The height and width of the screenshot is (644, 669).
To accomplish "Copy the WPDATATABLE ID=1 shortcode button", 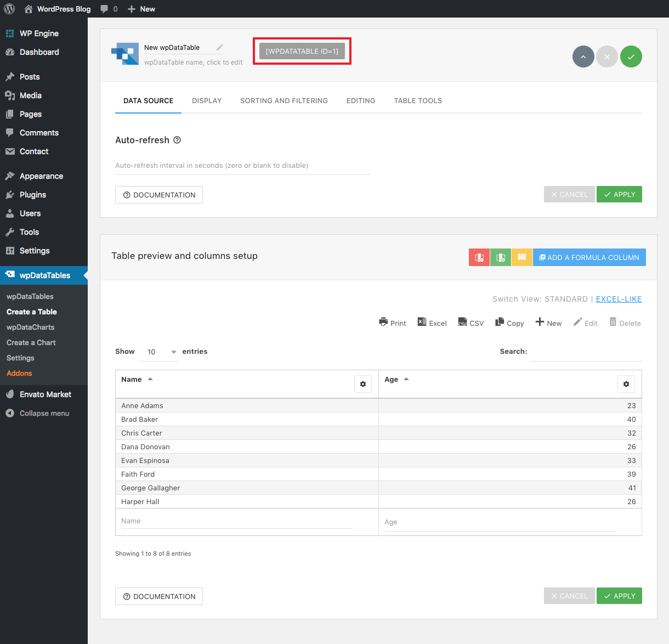I will [302, 51].
